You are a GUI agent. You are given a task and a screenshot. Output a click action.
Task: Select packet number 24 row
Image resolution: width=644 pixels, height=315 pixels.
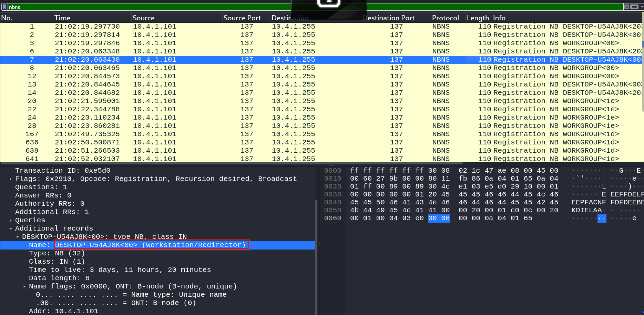click(320, 118)
